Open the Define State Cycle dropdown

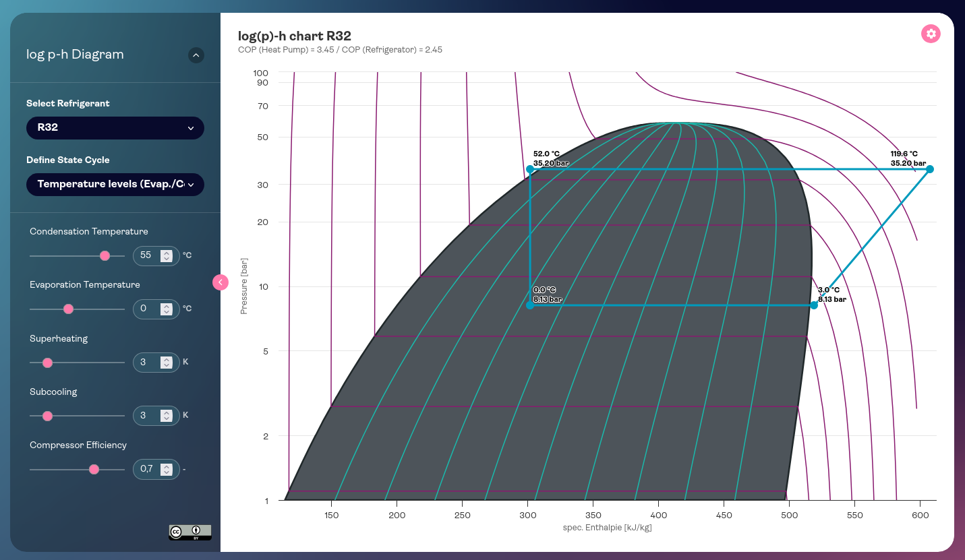pyautogui.click(x=115, y=185)
